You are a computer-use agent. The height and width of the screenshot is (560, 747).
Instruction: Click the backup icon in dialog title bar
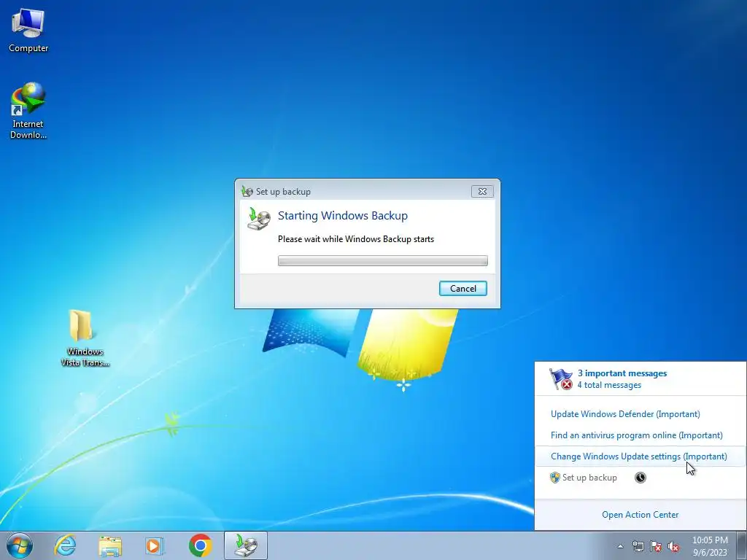pyautogui.click(x=247, y=192)
